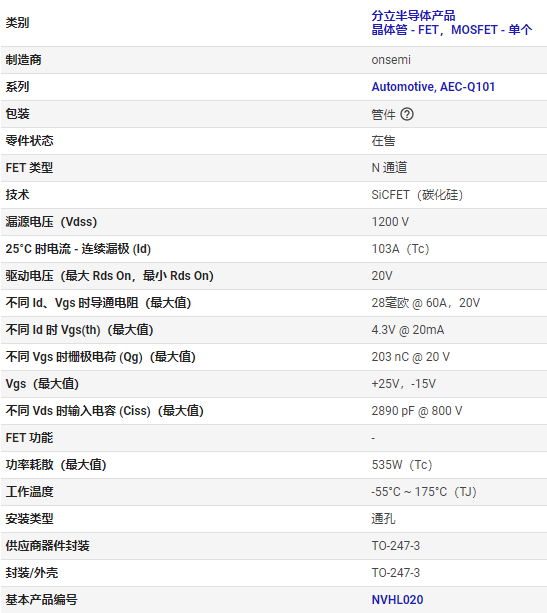This screenshot has width=547, height=613.
Task: Click the 通孔 mounting type value
Action: point(383,519)
